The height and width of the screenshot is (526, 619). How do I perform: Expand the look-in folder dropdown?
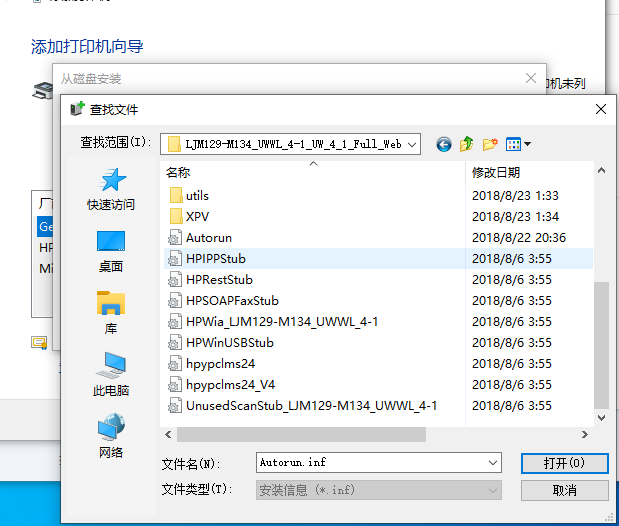412,145
